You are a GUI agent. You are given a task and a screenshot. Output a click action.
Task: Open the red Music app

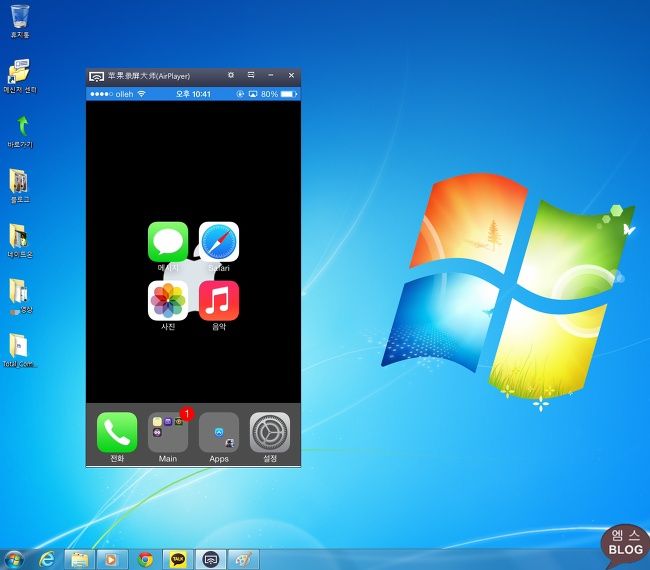(219, 301)
